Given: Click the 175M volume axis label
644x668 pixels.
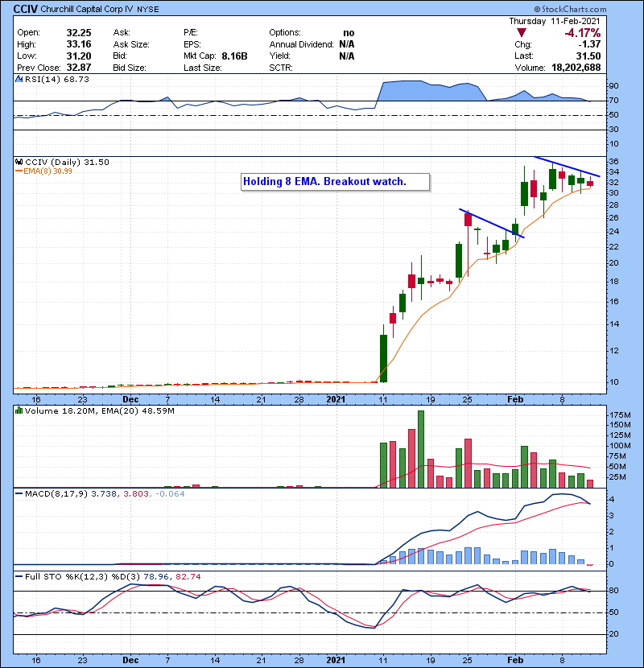Looking at the screenshot, I should pos(620,415).
